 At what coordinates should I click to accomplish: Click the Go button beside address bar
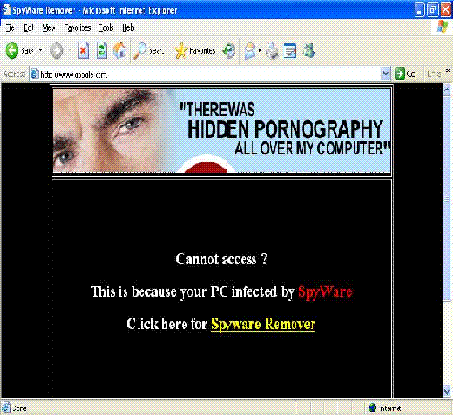point(405,74)
